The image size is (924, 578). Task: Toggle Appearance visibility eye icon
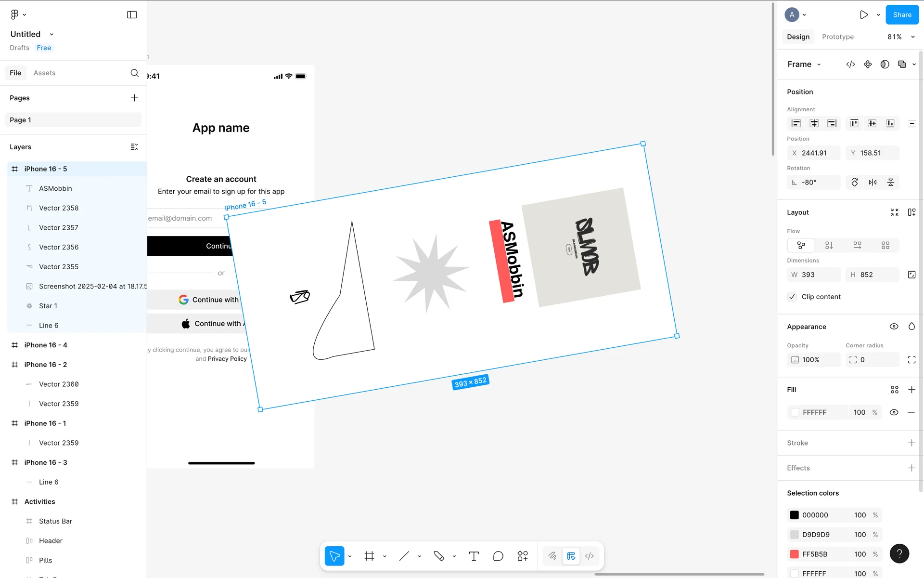point(894,327)
